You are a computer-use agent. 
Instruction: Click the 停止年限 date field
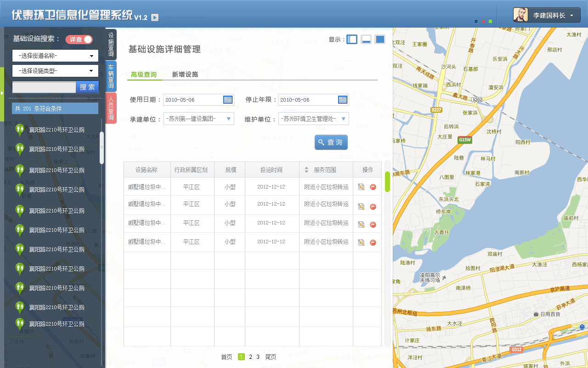(313, 100)
